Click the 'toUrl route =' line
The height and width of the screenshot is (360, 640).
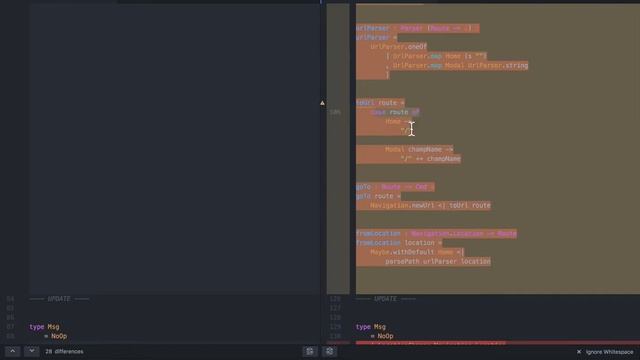[x=380, y=103]
